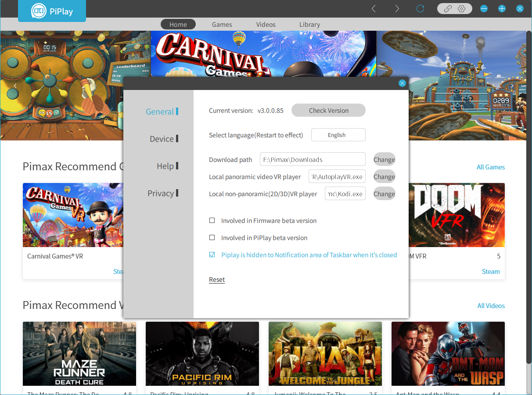532x395 pixels.
Task: Enable Involved in PiPlay beta version
Action: [x=212, y=238]
